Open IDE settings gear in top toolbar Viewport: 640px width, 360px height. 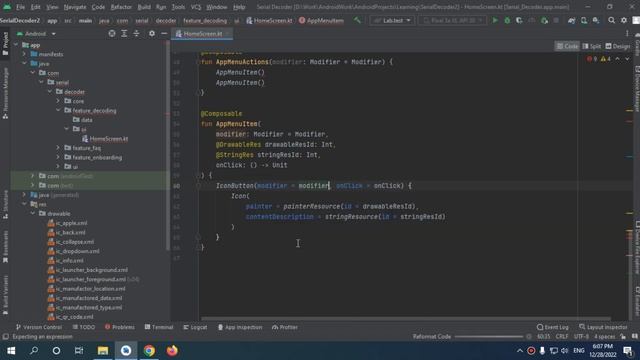[x=624, y=20]
